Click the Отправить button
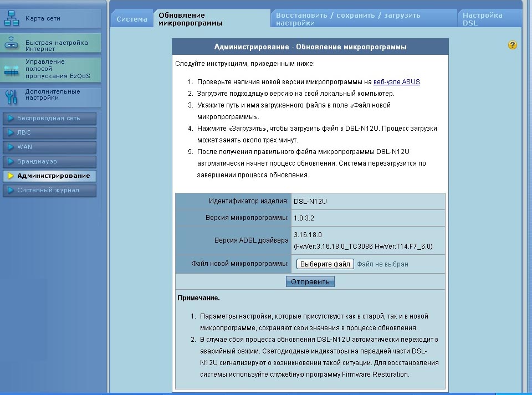The width and height of the screenshot is (532, 395). coord(310,282)
